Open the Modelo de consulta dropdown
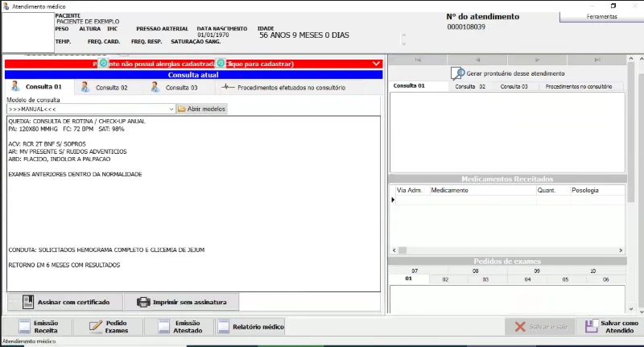The image size is (644, 347). pyautogui.click(x=171, y=109)
